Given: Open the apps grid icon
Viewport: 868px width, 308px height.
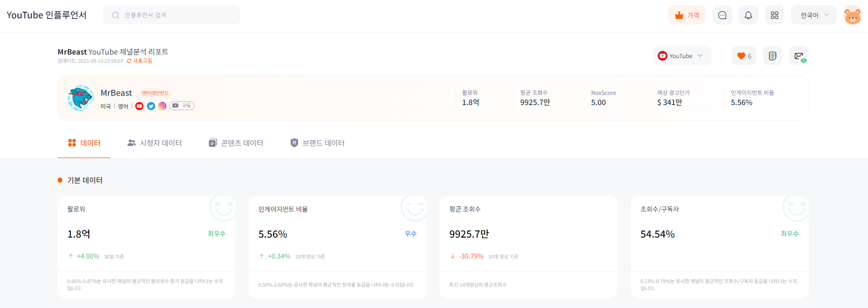Looking at the screenshot, I should [774, 15].
